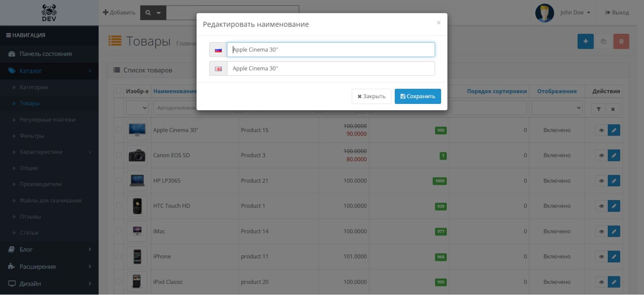Open the image filter dropdown
This screenshot has height=295, width=644.
pyautogui.click(x=137, y=108)
